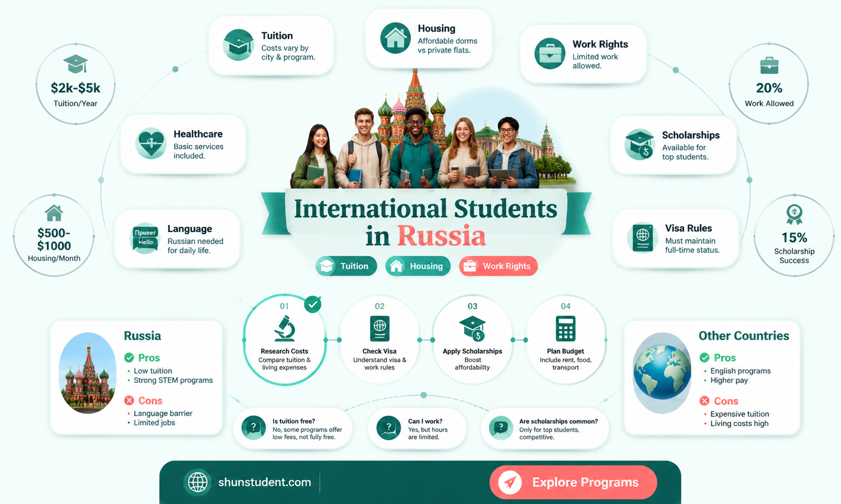Click the group photo of five students

[416, 147]
